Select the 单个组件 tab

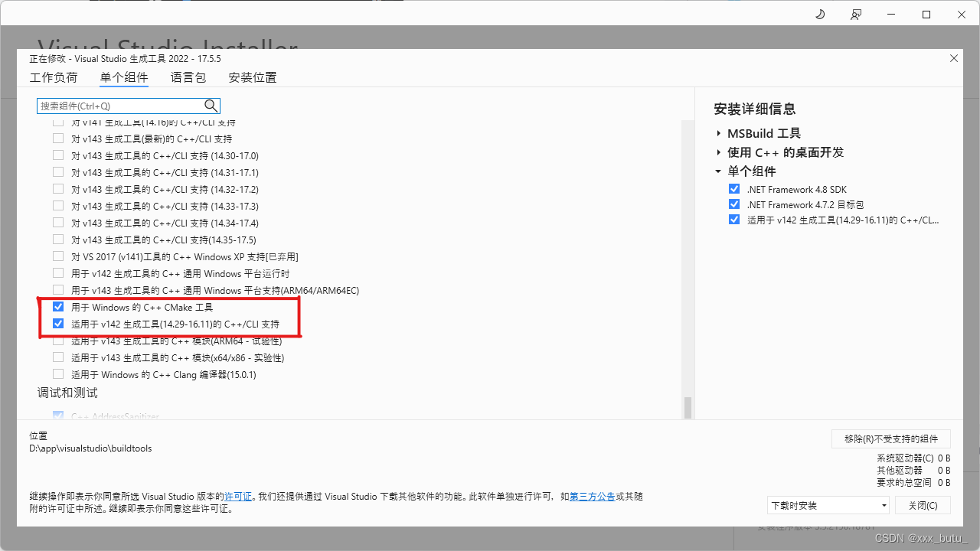coord(124,77)
